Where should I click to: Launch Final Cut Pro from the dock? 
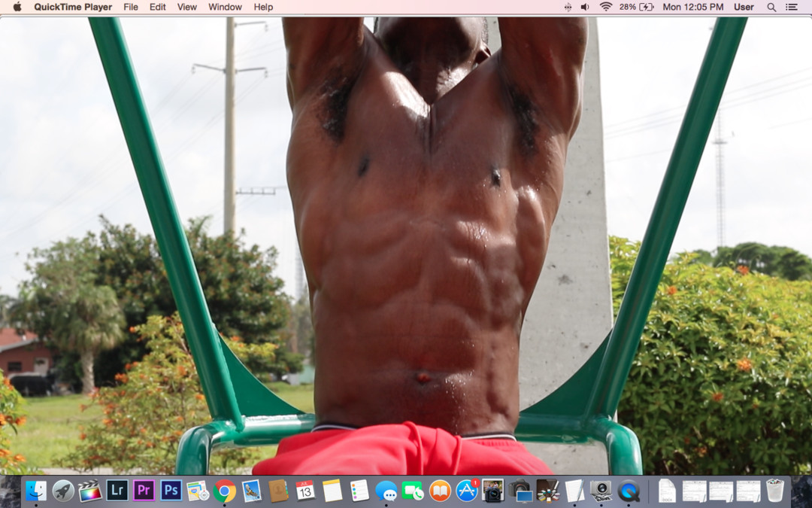tap(90, 491)
